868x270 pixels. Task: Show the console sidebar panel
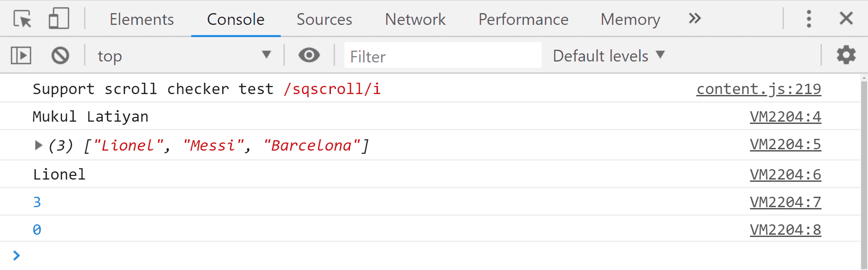pos(21,56)
